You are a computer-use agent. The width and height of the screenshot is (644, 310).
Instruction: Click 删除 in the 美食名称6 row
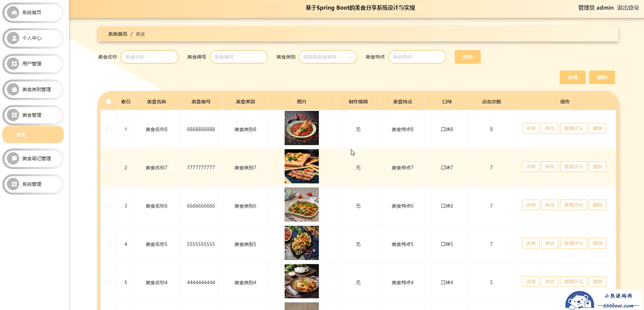598,205
